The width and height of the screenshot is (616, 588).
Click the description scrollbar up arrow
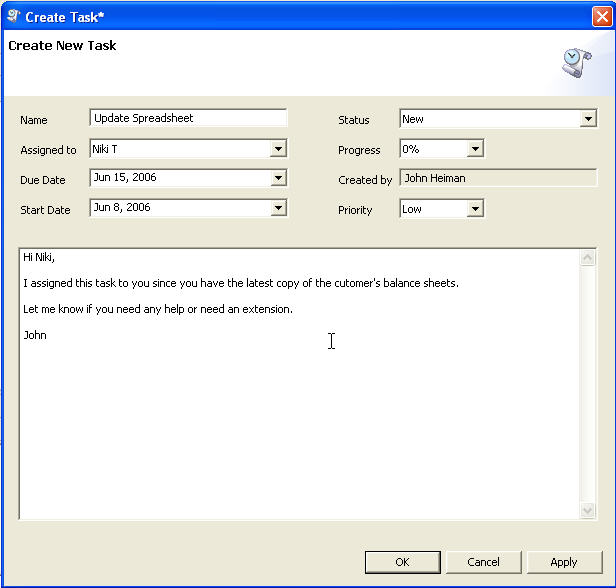(x=588, y=258)
